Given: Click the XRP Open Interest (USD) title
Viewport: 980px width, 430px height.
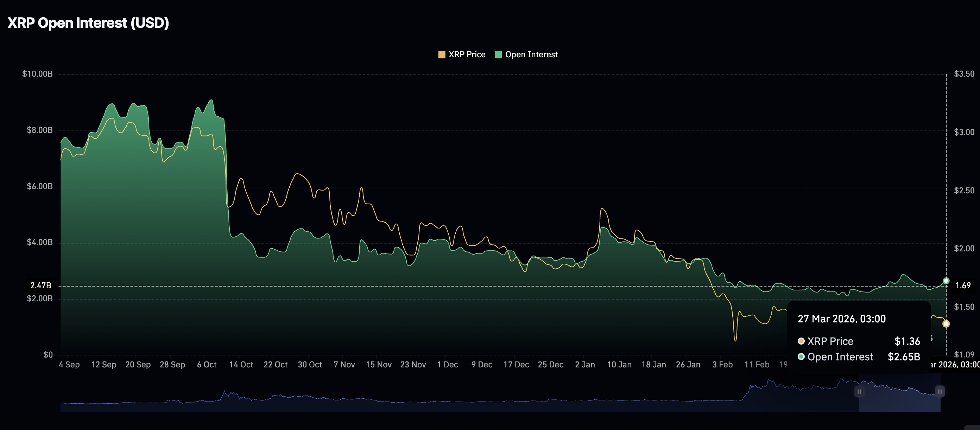Looking at the screenshot, I should [88, 23].
